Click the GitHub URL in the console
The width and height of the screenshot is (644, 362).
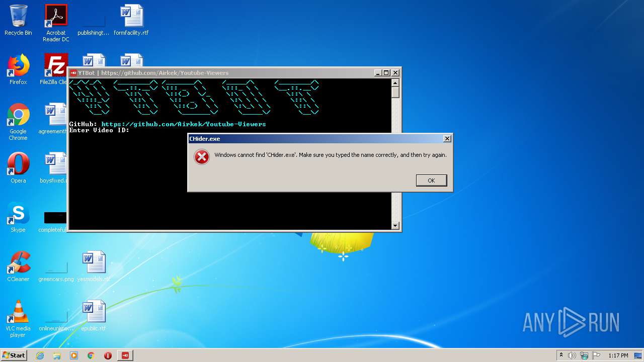click(x=184, y=124)
